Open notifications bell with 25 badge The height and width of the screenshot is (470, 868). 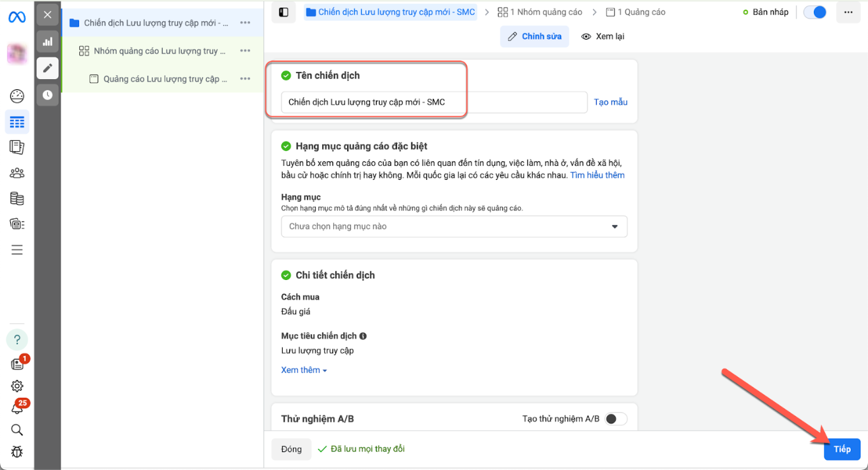pos(17,408)
